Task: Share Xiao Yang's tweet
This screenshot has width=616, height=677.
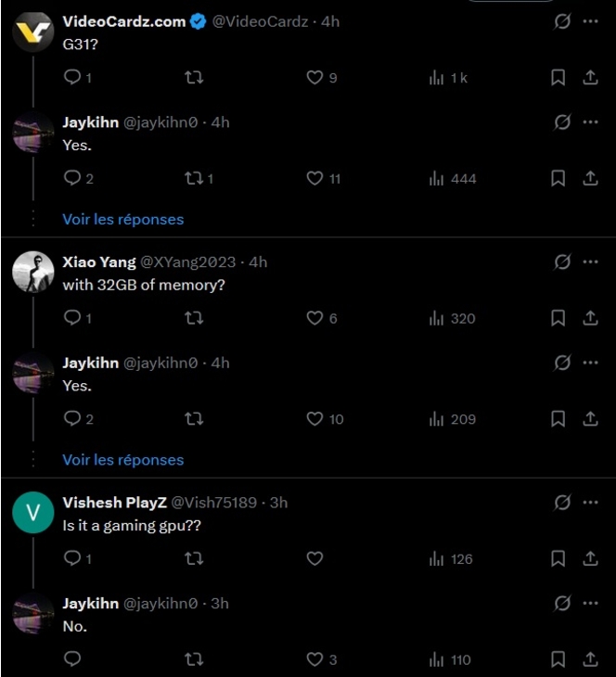Action: [x=590, y=318]
